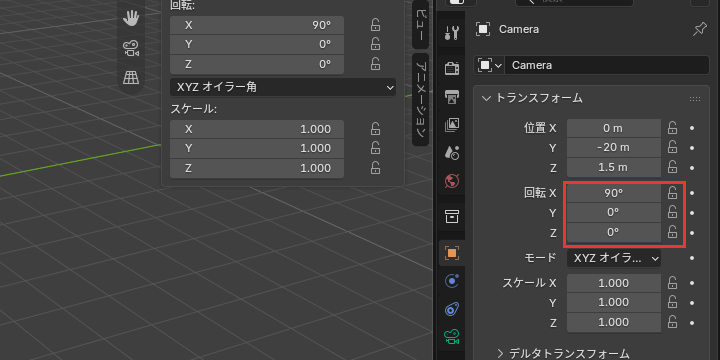The width and height of the screenshot is (720, 360).
Task: Click the sidebar scale X 1.000 field
Action: pyautogui.click(x=257, y=129)
